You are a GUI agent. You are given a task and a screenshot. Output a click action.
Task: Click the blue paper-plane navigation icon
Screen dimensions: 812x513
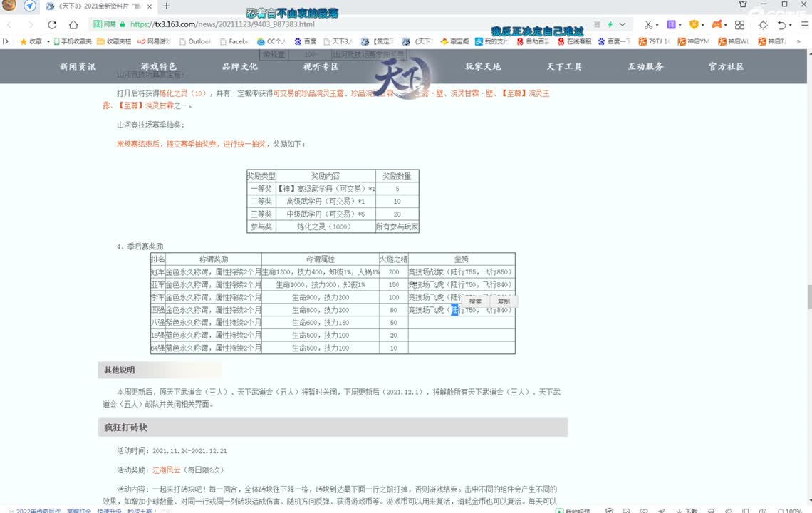point(30,6)
